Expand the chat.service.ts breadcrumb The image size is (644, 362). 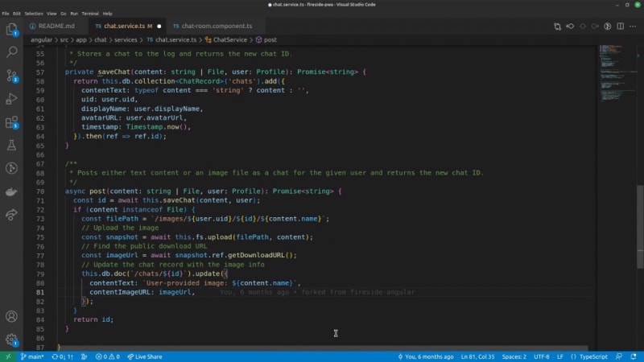[171, 39]
